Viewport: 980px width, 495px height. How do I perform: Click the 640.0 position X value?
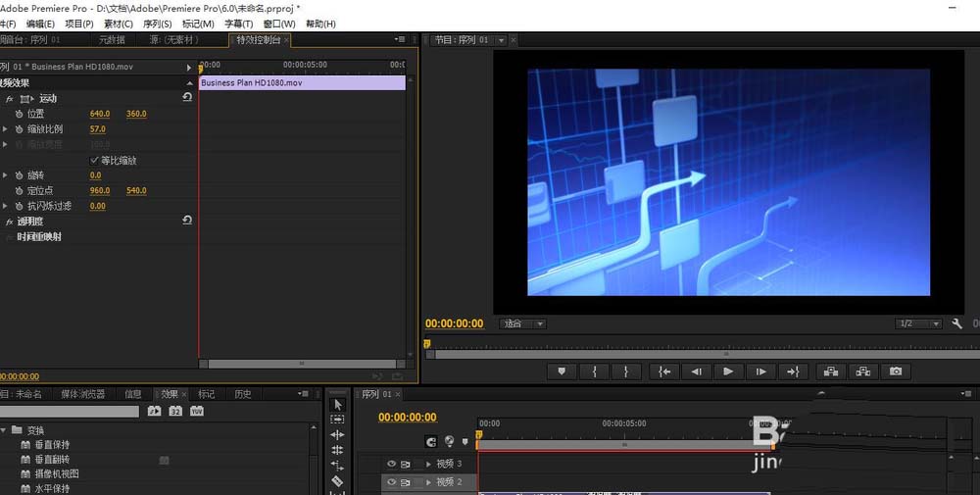click(x=99, y=114)
